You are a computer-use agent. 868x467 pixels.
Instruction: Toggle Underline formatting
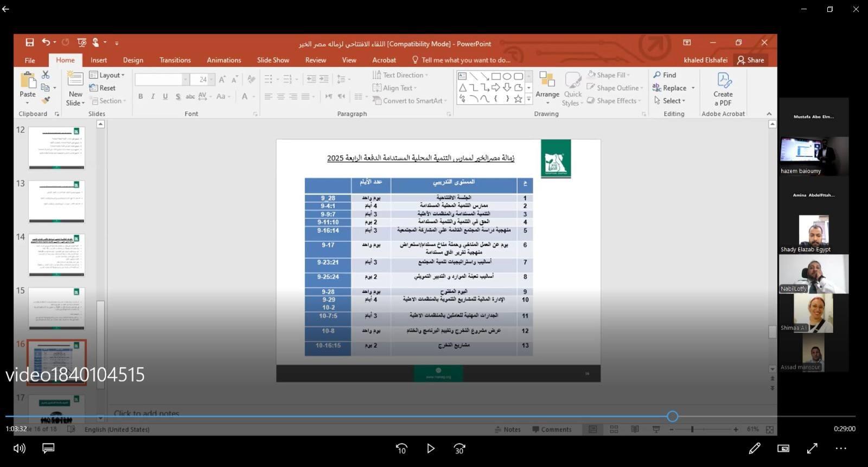[165, 97]
